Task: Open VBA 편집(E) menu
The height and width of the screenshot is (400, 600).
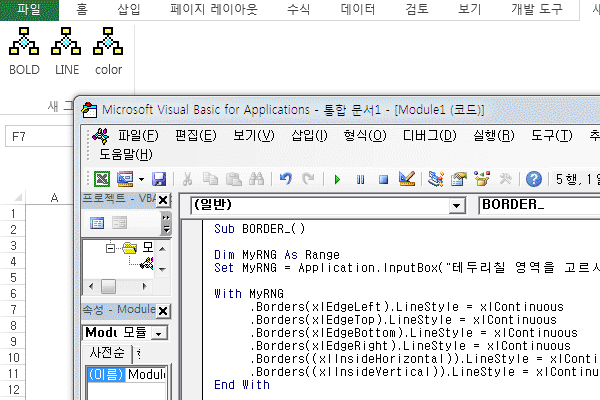Action: pyautogui.click(x=196, y=136)
